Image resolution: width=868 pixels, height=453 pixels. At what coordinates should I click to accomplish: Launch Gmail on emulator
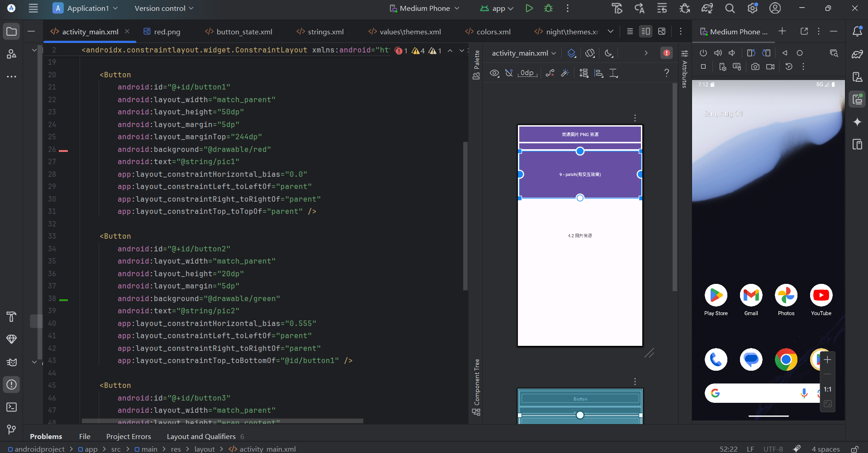coord(751,300)
